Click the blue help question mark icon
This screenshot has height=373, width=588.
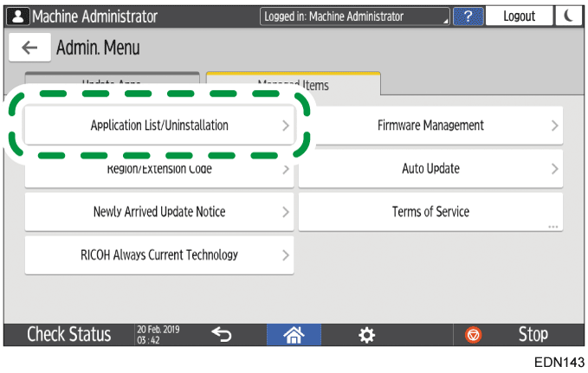[468, 16]
